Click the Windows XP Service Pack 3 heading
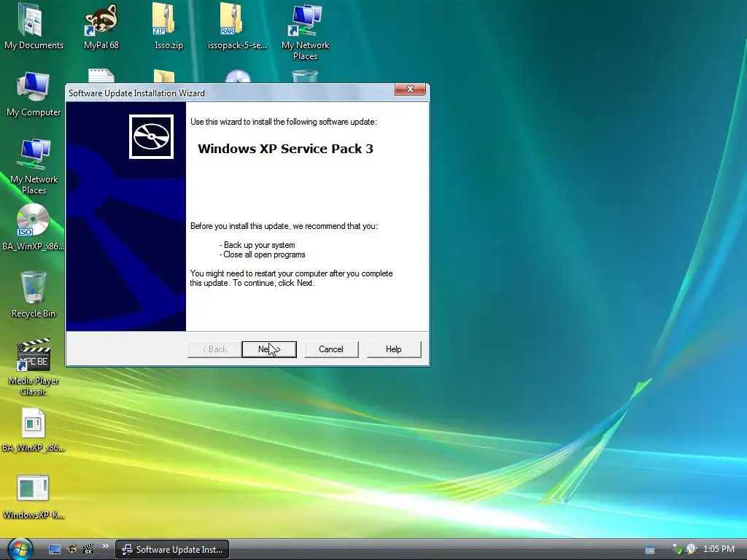The height and width of the screenshot is (560, 747). [285, 149]
